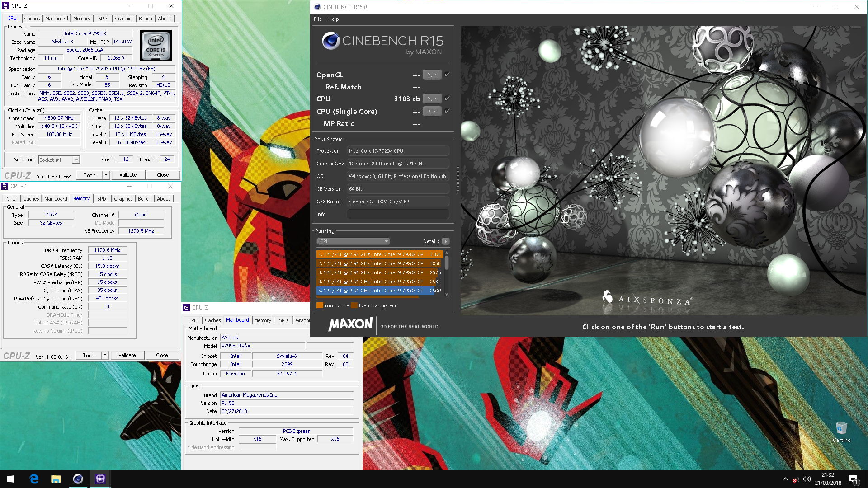The image size is (868, 488).
Task: Run the OpenGL benchmark
Action: (432, 75)
